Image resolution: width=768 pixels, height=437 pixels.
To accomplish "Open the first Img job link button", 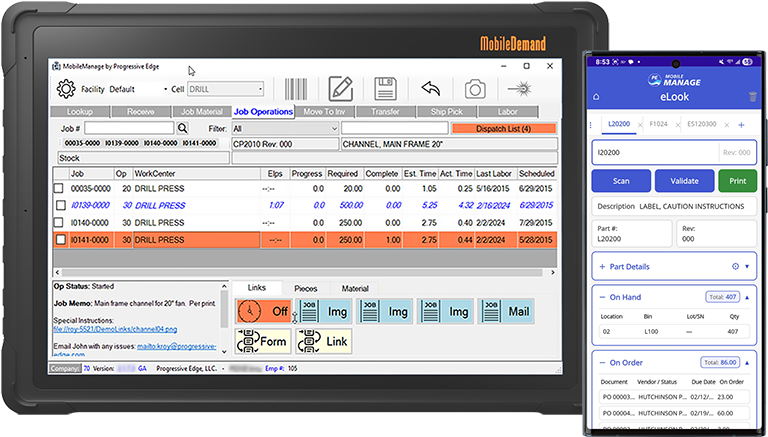I will (324, 311).
